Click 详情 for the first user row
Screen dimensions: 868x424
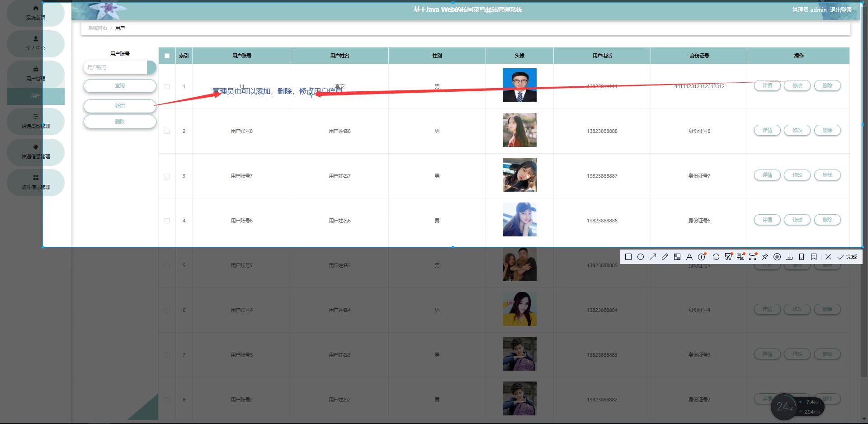[x=767, y=85]
